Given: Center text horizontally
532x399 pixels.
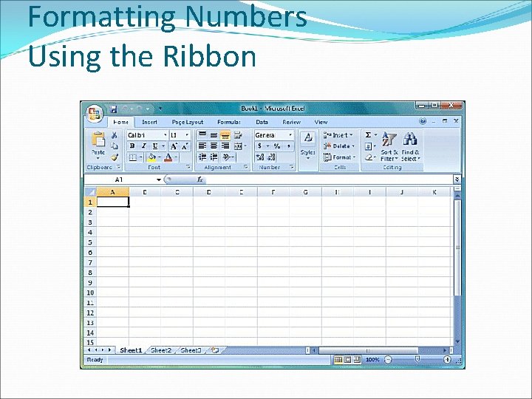Looking at the screenshot, I should coord(214,146).
